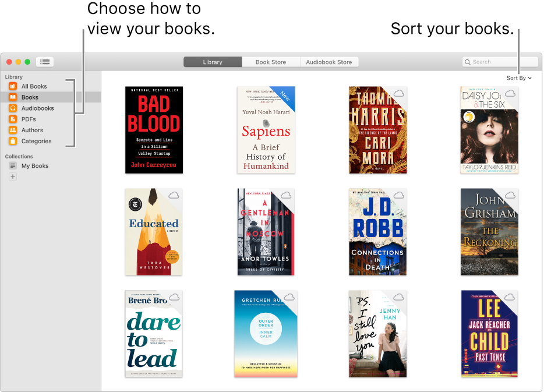Switch to the Audiobook Store tab

(x=329, y=62)
